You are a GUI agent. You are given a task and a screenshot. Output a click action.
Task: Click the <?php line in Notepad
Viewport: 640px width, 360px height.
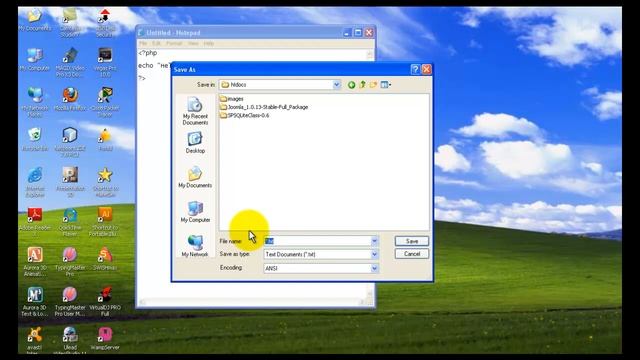pos(148,53)
